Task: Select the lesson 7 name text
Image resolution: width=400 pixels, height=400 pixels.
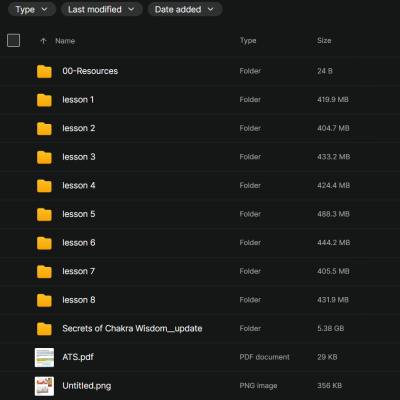Action: click(x=79, y=271)
